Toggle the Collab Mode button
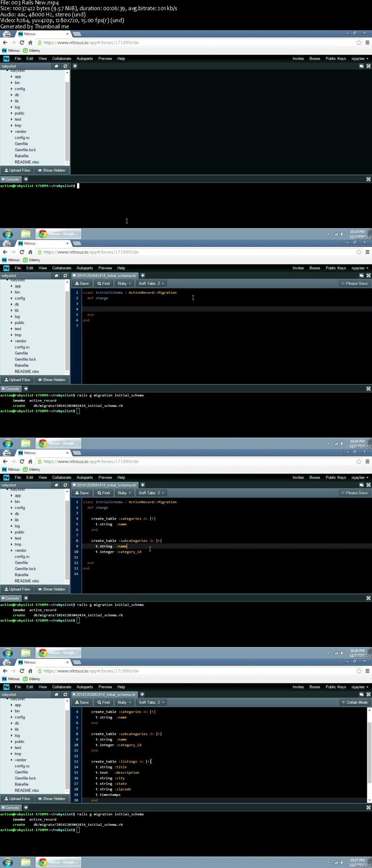Image resolution: width=372 pixels, height=868 pixels. pyautogui.click(x=355, y=703)
